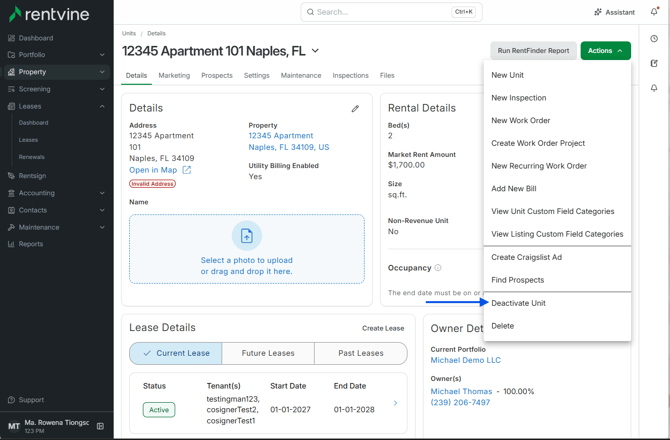
Task: Click the Portfolio sidebar icon
Action: coord(12,55)
